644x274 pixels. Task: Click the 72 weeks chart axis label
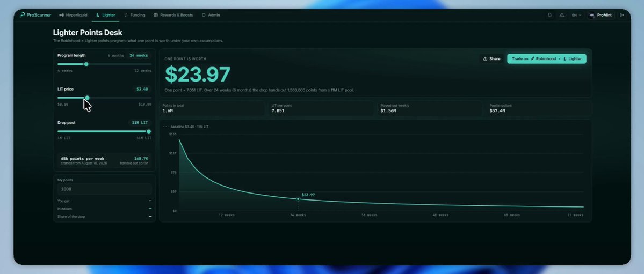[575, 215]
